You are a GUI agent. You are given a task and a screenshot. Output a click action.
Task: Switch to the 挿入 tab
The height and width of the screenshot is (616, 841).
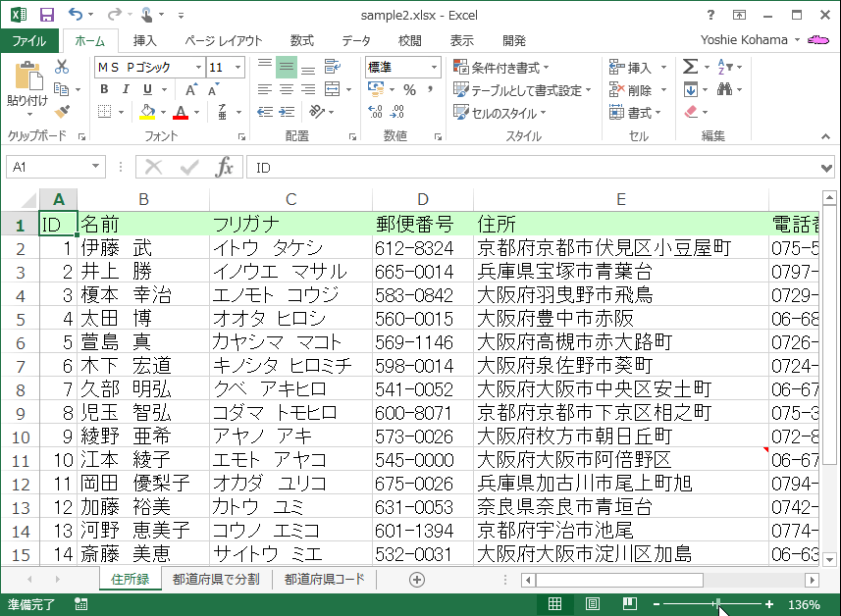(144, 41)
